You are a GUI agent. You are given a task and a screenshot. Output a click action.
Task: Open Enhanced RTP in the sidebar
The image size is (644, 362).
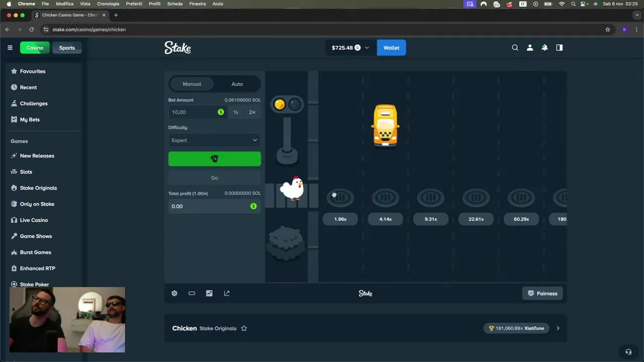point(37,268)
